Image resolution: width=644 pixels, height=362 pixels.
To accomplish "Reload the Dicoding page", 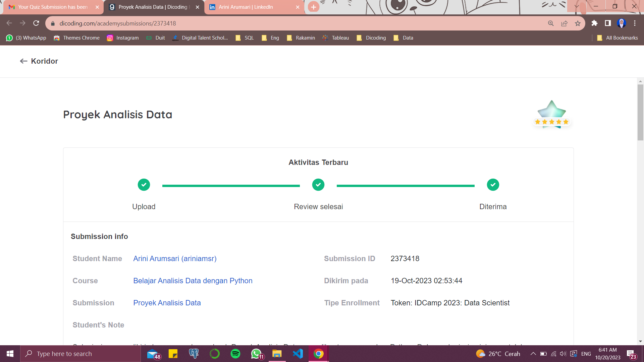I will coord(36,23).
